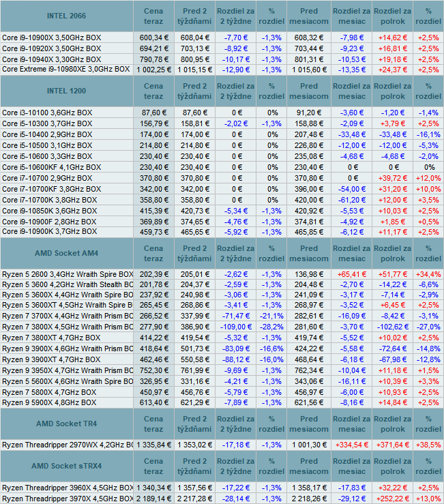Select the AMD Socket TR4 section header
Screen dimensions: 444x504
click(67, 424)
